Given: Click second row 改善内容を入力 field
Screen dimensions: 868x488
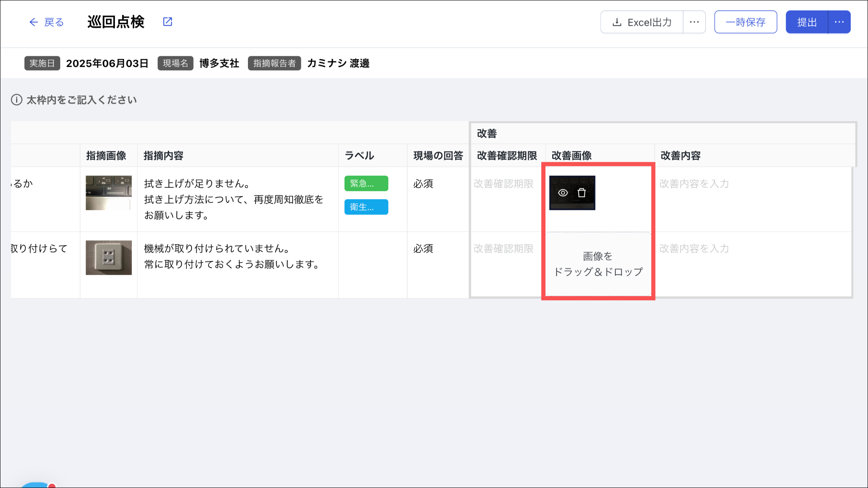Looking at the screenshot, I should point(694,249).
